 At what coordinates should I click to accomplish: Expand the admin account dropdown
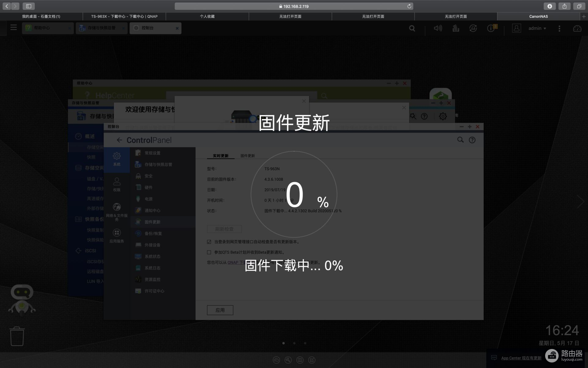[x=537, y=28]
